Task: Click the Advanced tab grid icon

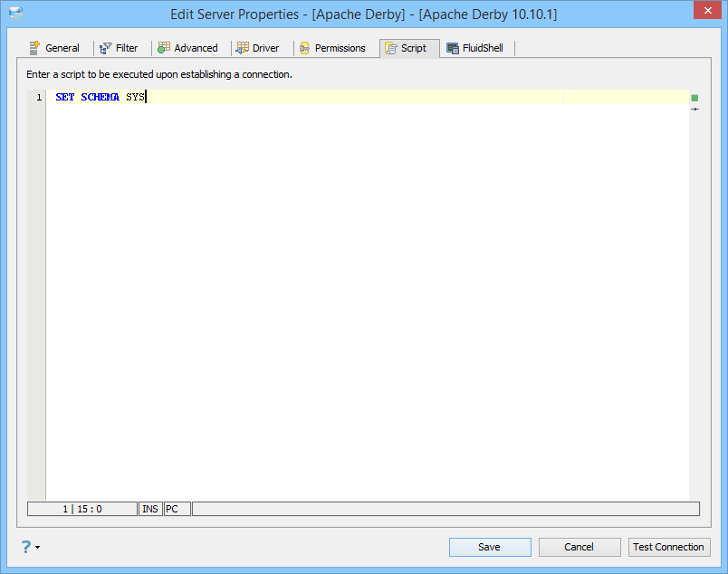Action: [164, 47]
